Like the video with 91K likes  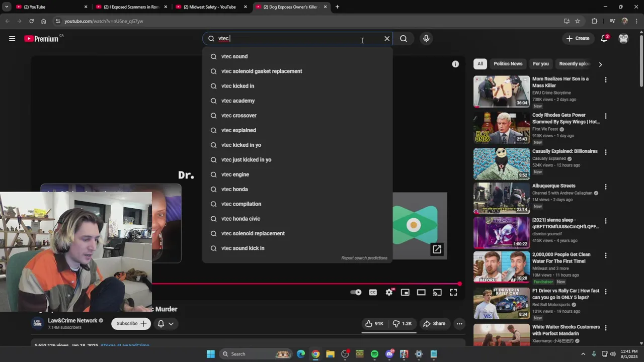pos(374,324)
